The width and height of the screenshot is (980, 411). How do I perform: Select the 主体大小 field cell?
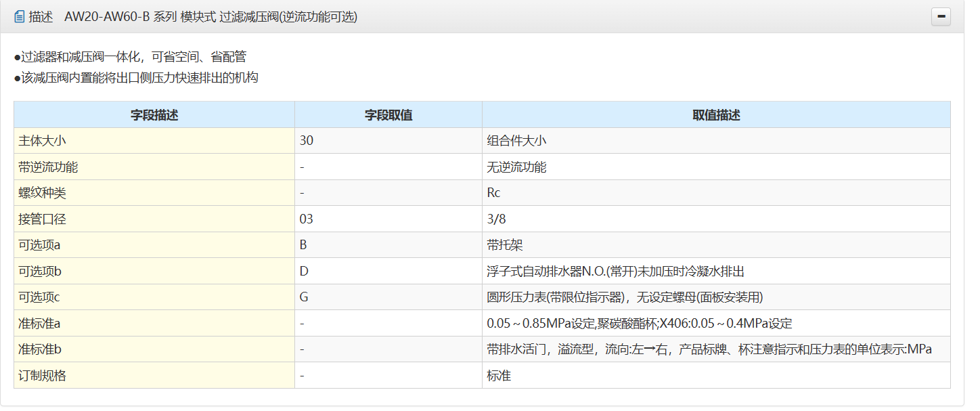point(42,141)
